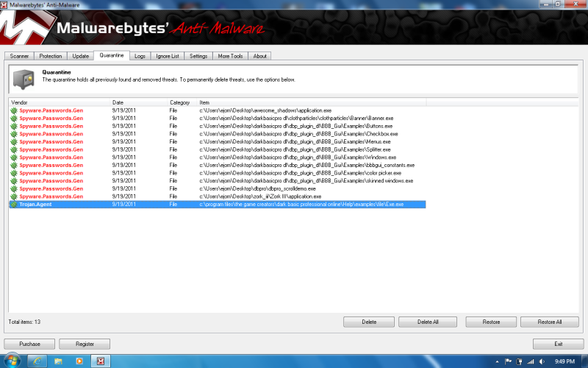Sort list by Vendor column header
Viewport: 588px width, 368px height.
(x=60, y=102)
